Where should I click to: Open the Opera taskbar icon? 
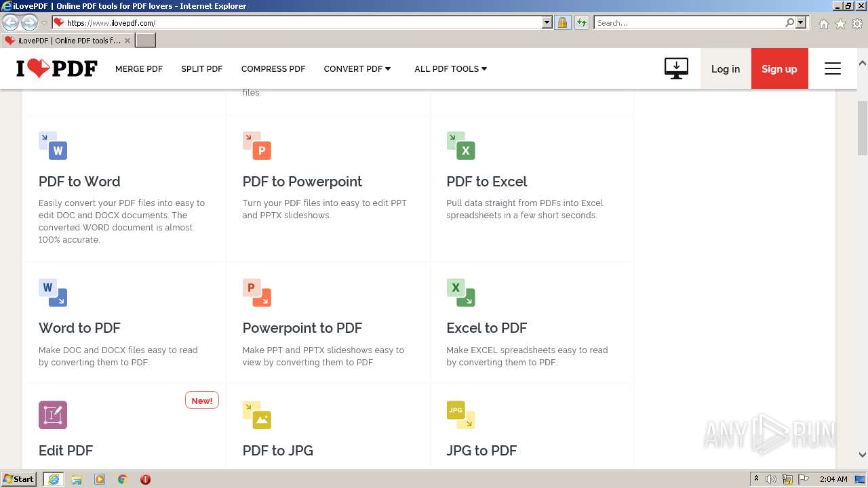click(145, 479)
